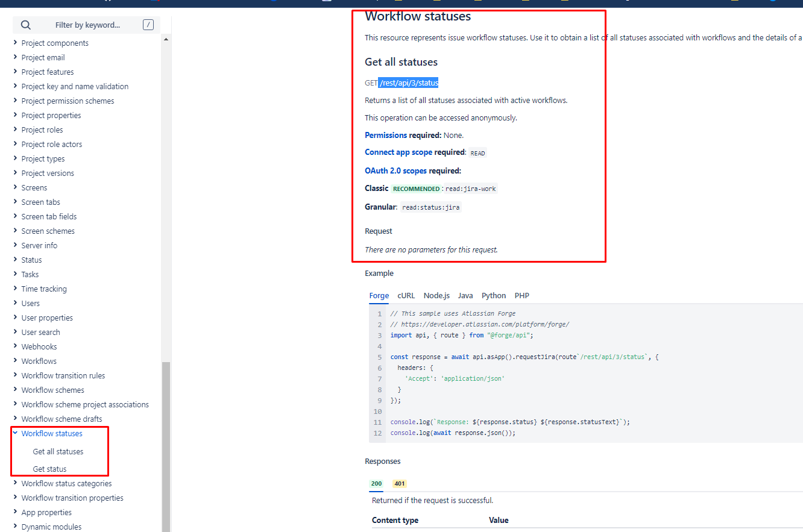803x532 pixels.
Task: Click the sidebar scrollbar up arrow
Action: point(166,39)
